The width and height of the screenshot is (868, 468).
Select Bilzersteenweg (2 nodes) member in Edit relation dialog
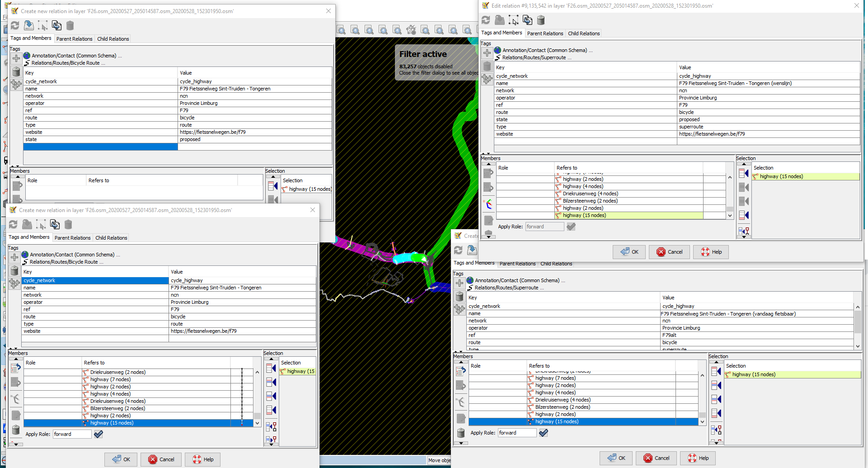pyautogui.click(x=590, y=201)
